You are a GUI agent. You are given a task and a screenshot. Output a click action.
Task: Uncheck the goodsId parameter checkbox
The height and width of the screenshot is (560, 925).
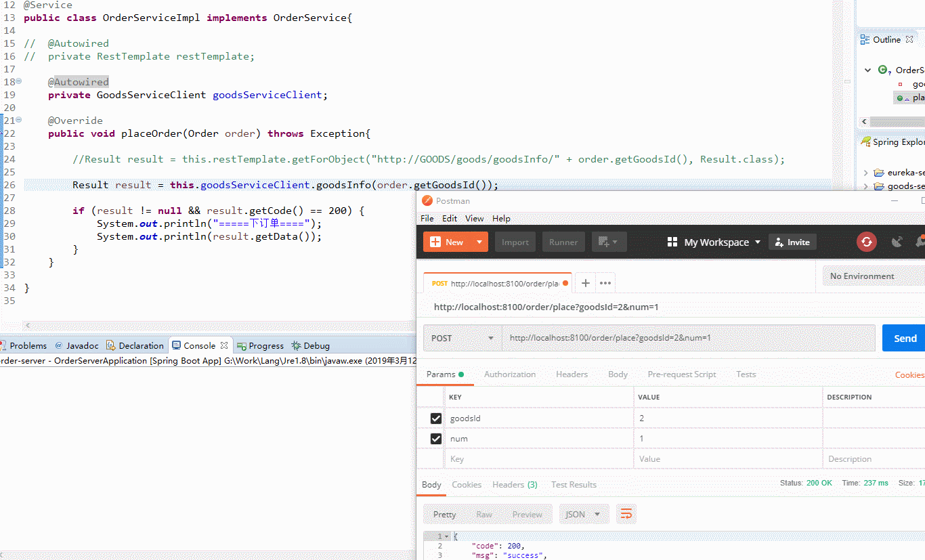436,418
